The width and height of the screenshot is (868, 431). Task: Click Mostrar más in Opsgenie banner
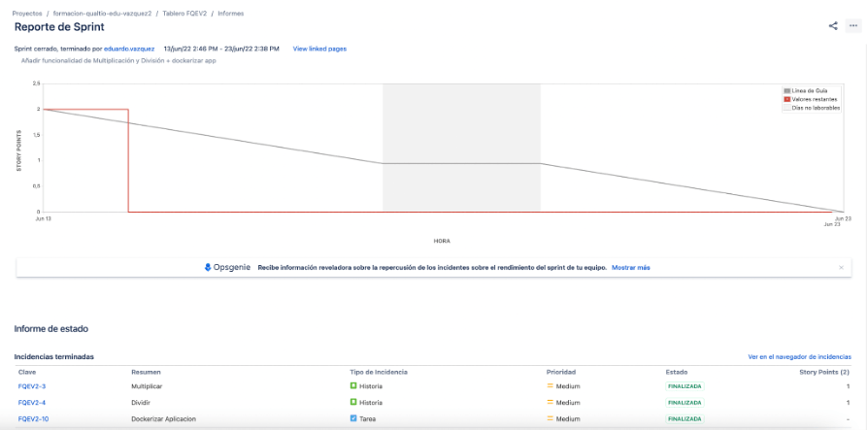[x=630, y=267]
